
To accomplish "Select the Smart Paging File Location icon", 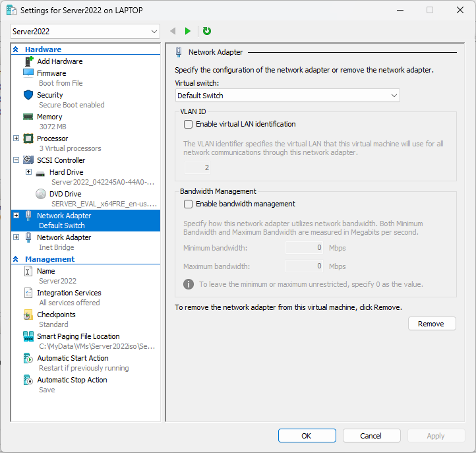I will [28, 336].
